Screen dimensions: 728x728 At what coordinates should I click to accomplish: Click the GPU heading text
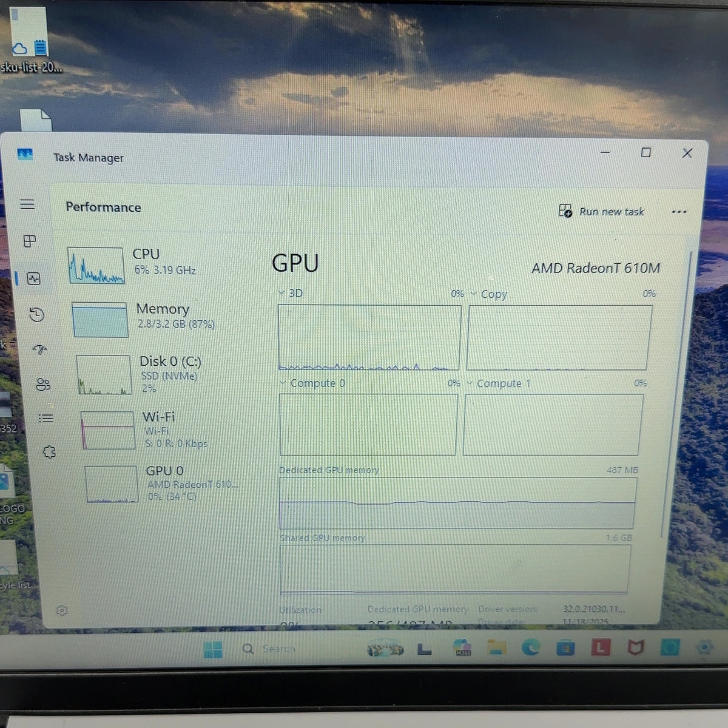[295, 263]
